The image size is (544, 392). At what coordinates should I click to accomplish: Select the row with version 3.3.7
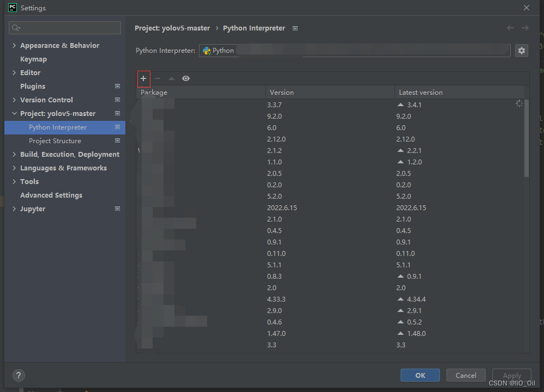(330, 105)
